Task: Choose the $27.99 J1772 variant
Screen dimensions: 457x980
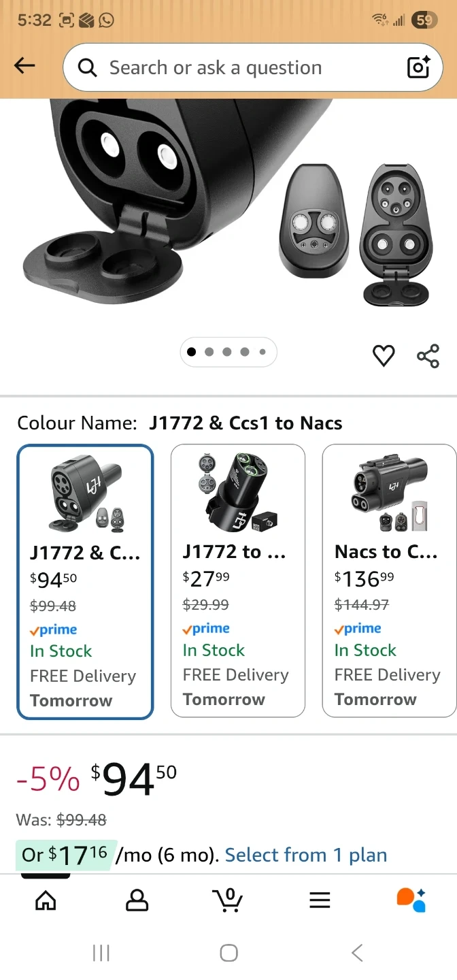Action: click(x=237, y=581)
